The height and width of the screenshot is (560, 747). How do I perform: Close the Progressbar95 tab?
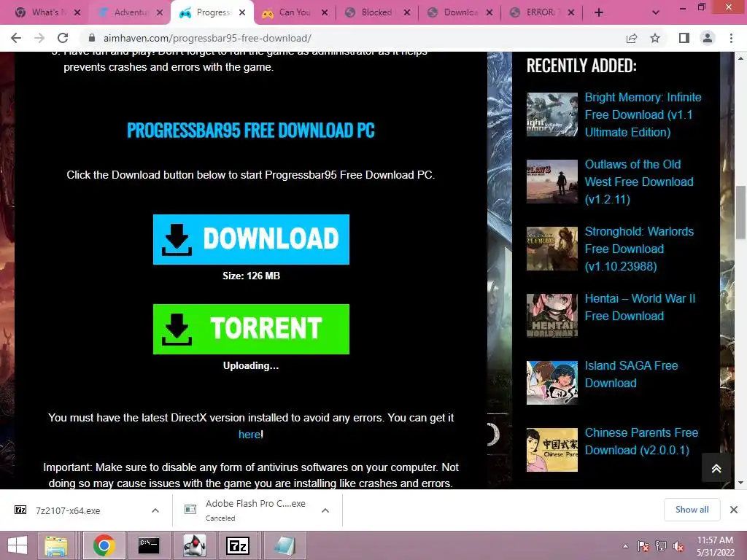tap(242, 12)
